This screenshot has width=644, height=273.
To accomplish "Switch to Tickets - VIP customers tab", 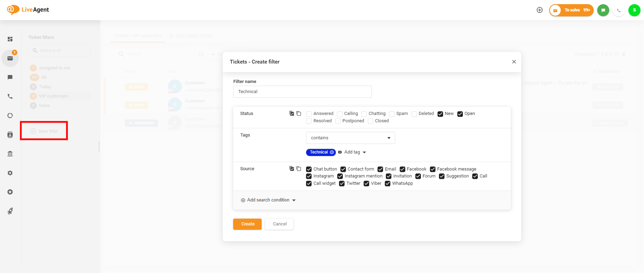I will click(x=138, y=36).
